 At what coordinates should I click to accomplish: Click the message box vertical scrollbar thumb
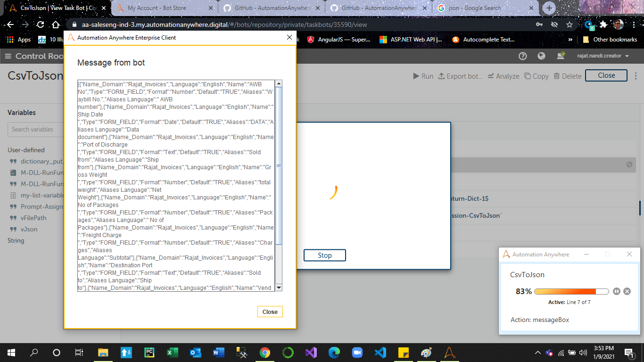coord(279,166)
